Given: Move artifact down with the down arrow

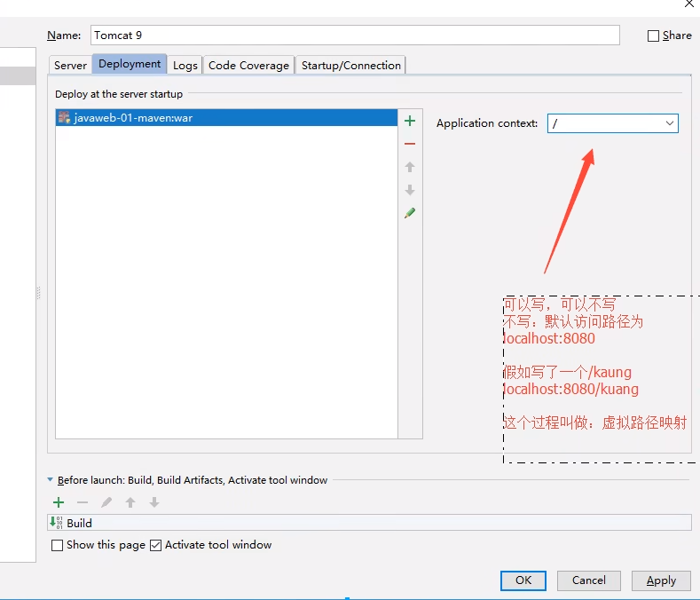Looking at the screenshot, I should [410, 190].
